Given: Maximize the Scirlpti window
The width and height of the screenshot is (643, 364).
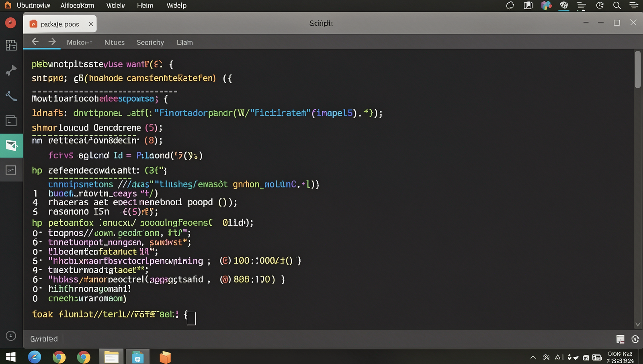Looking at the screenshot, I should click(x=617, y=22).
